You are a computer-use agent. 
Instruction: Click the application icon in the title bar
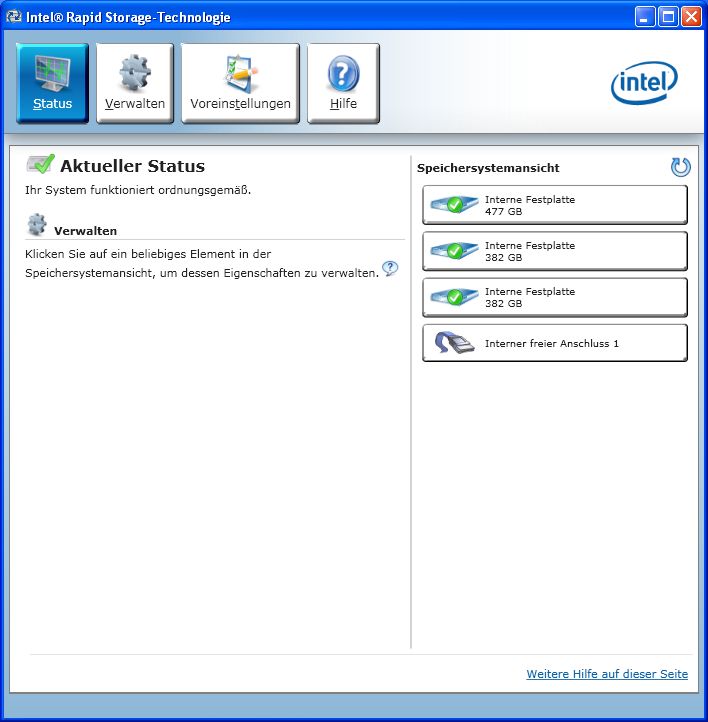13,17
